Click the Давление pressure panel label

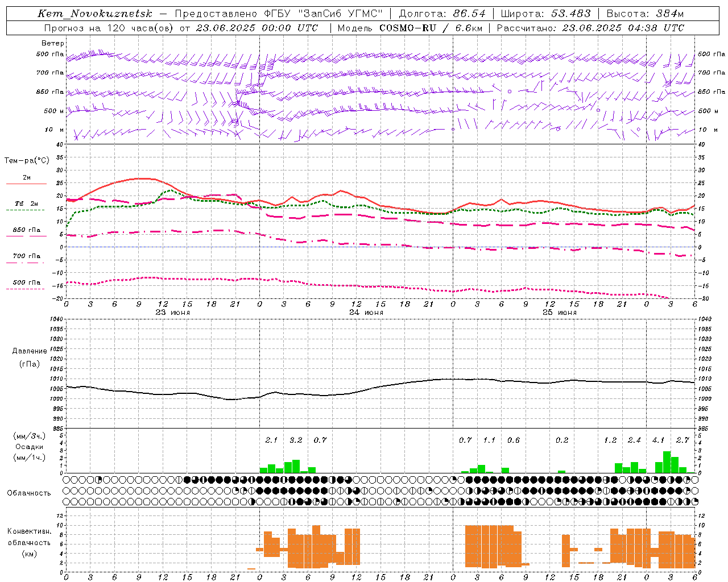30,351
